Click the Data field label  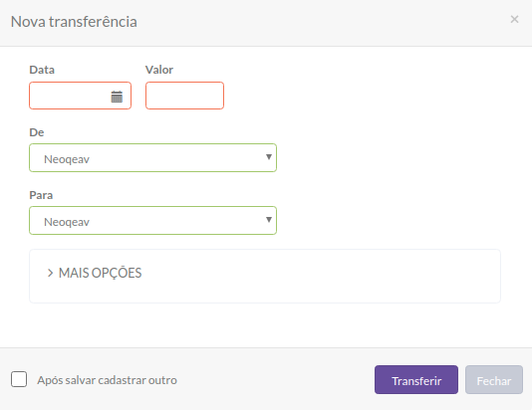pos(42,70)
